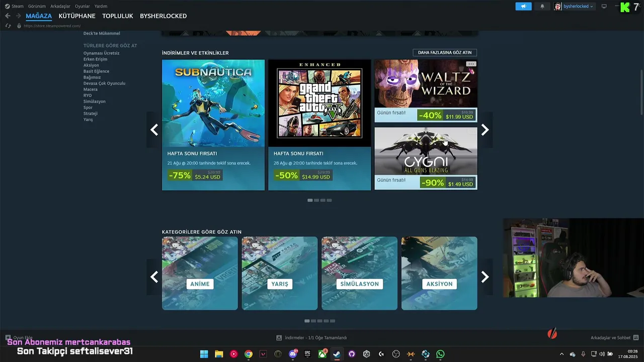Open Bağımsız genre link
The width and height of the screenshot is (644, 362).
click(x=92, y=77)
